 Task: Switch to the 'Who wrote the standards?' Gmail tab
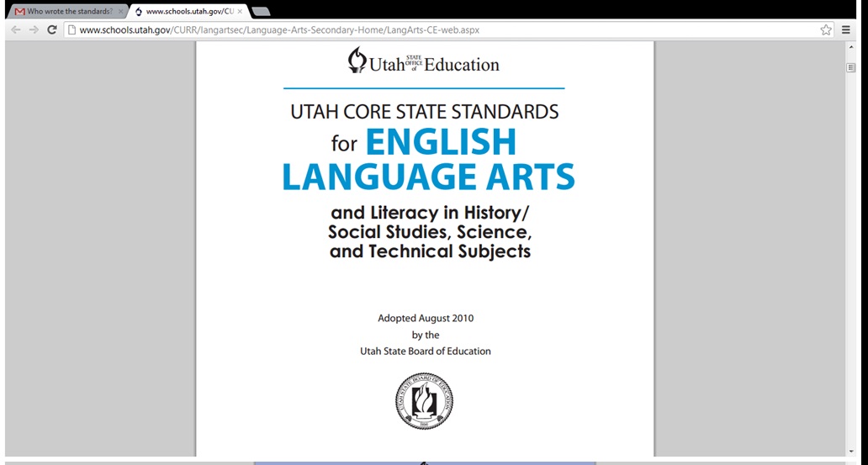(67, 11)
